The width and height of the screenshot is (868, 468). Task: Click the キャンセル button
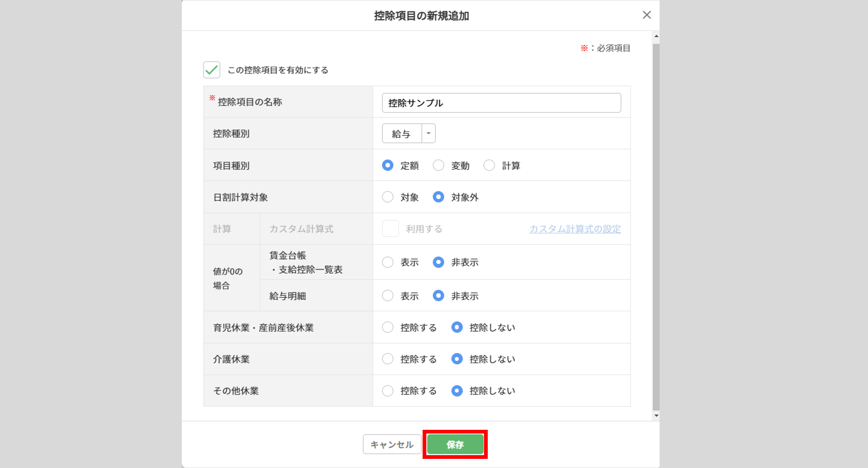(x=392, y=444)
